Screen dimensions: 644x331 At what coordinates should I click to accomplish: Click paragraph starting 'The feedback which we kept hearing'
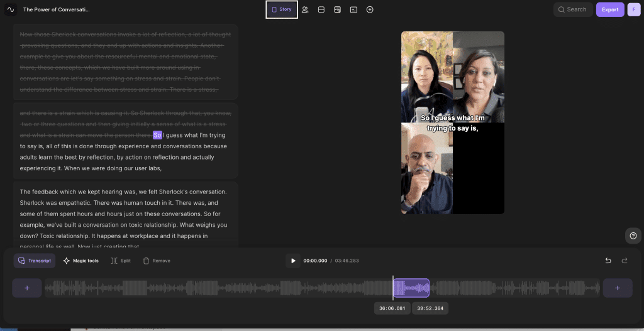coord(126,216)
